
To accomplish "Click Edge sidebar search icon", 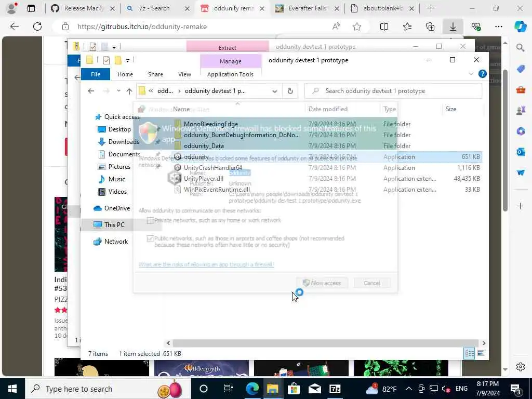I will (x=520, y=47).
